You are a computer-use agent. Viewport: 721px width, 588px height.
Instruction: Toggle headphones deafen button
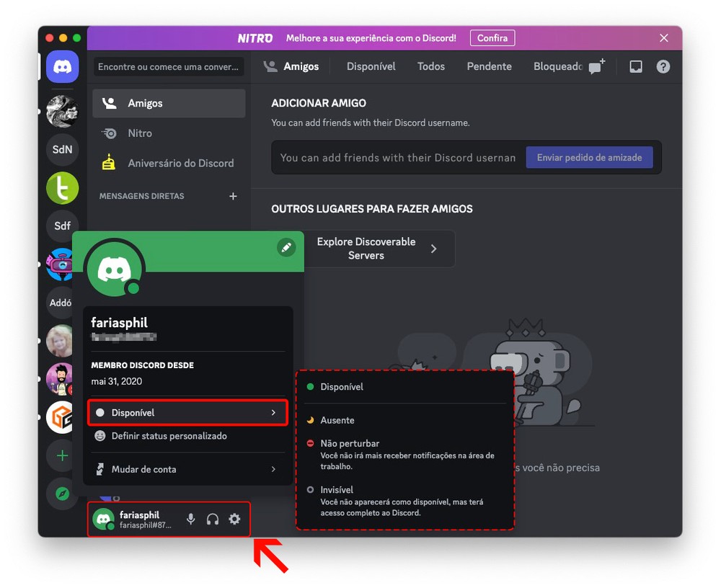pos(213,519)
